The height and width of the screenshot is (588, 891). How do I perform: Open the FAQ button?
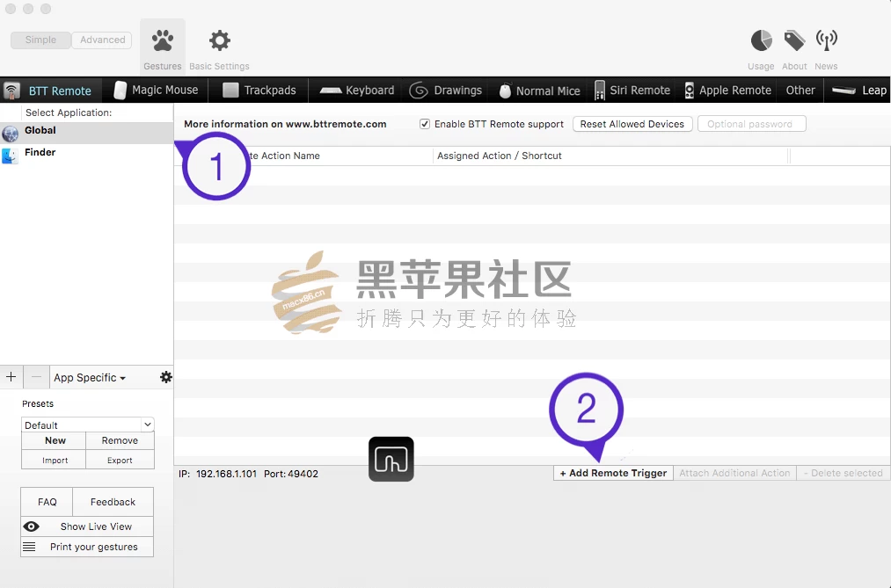pyautogui.click(x=47, y=502)
